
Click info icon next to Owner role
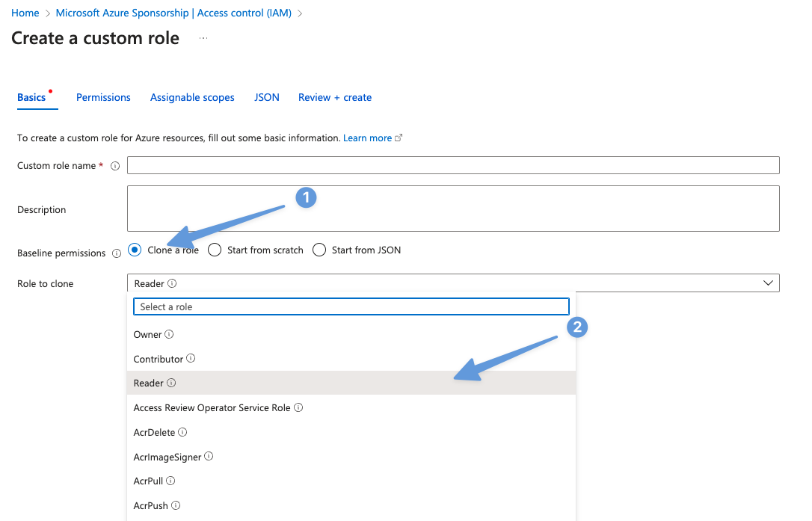click(169, 334)
